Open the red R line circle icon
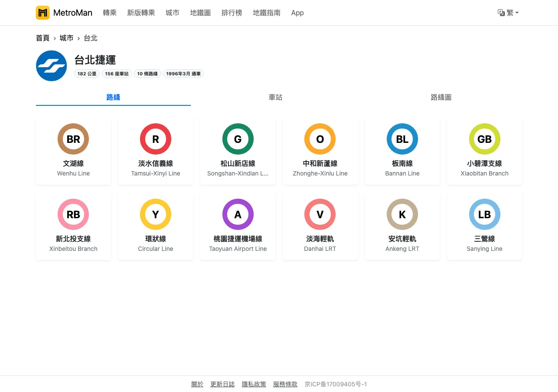The width and height of the screenshot is (558, 392). coord(156,139)
